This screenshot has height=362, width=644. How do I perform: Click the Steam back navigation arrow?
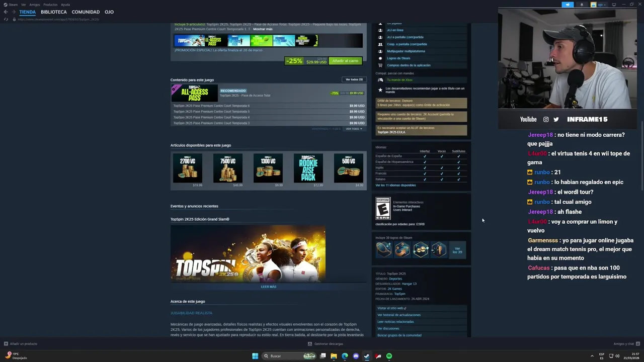pyautogui.click(x=6, y=12)
